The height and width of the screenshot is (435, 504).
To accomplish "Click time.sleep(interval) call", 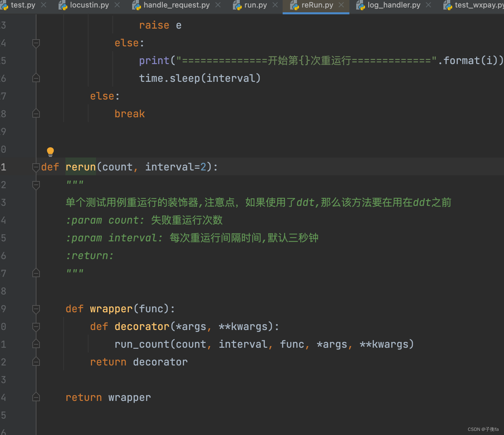I will pos(200,78).
